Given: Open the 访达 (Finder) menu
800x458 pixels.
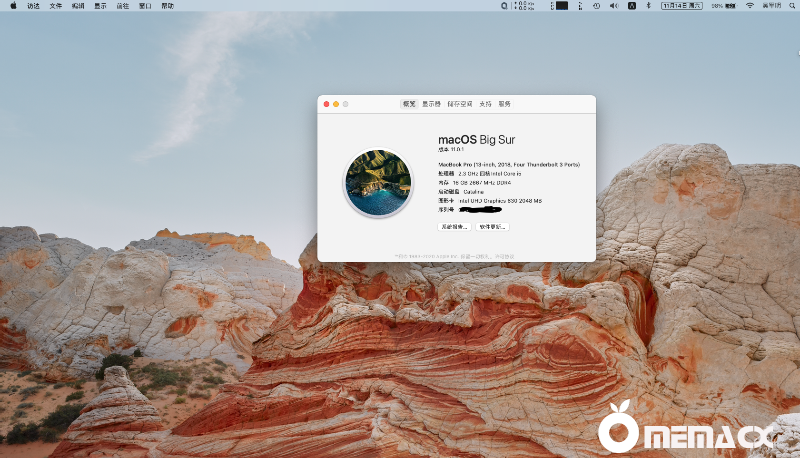Looking at the screenshot, I should tap(34, 6).
